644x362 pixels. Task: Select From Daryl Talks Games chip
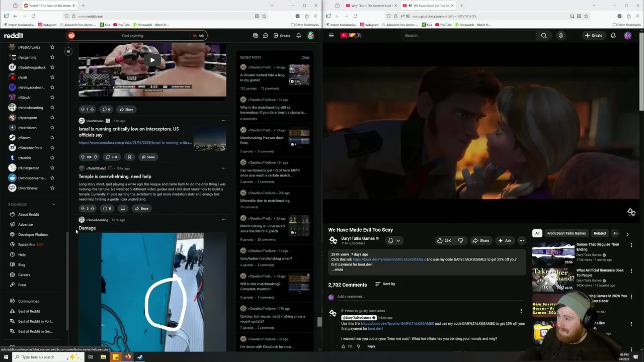pos(567,233)
